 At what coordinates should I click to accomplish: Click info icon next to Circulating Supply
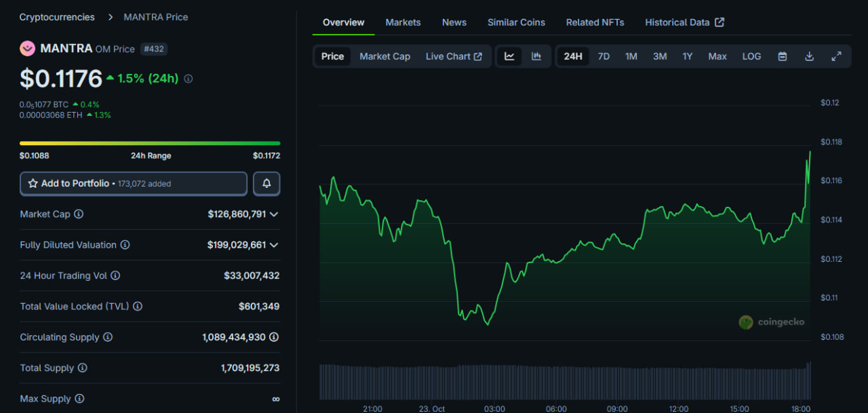[x=108, y=337]
